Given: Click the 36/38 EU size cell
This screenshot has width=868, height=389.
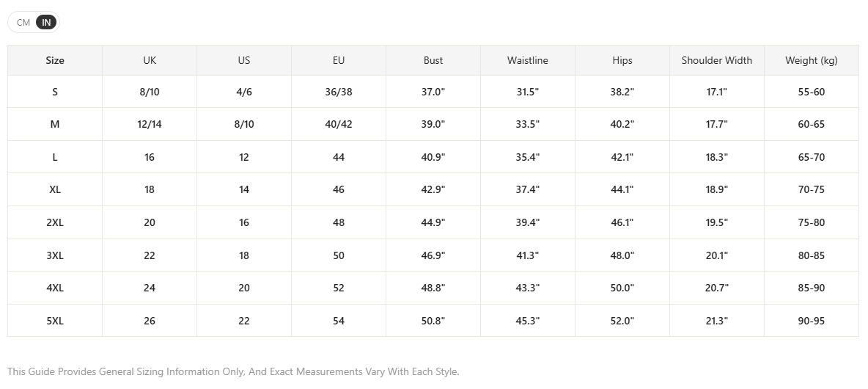Looking at the screenshot, I should click(x=339, y=92).
